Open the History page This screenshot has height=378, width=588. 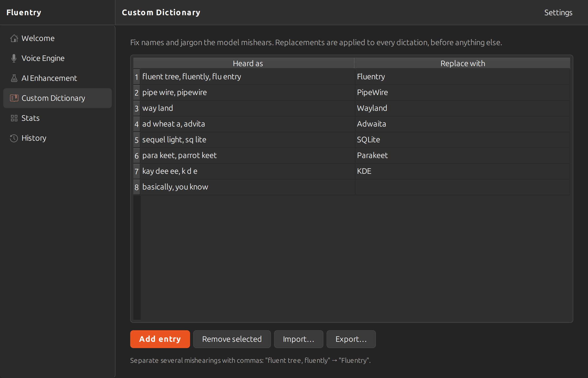pos(57,138)
